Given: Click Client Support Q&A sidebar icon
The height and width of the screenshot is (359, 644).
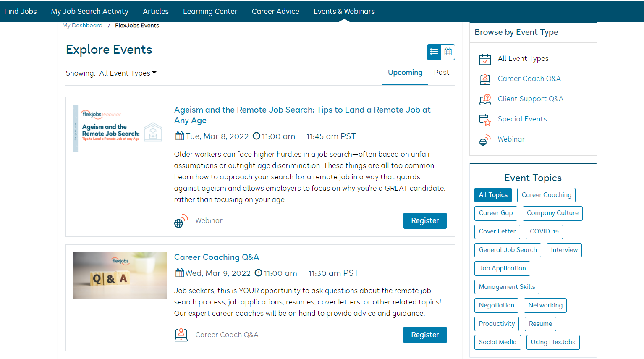Looking at the screenshot, I should pos(485,99).
